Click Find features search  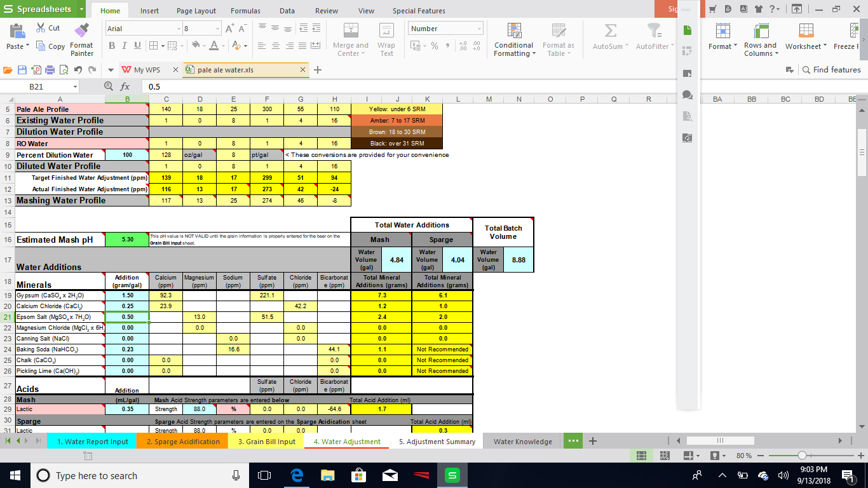831,70
